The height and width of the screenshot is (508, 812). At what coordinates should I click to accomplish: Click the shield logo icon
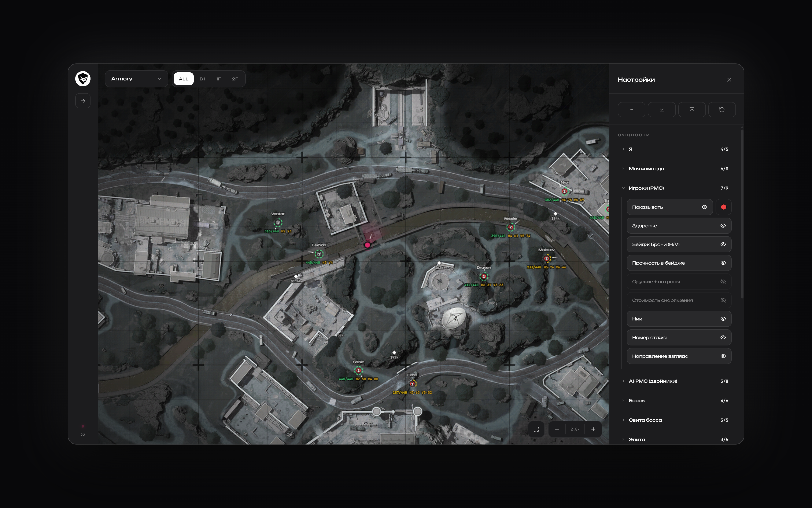tap(83, 79)
